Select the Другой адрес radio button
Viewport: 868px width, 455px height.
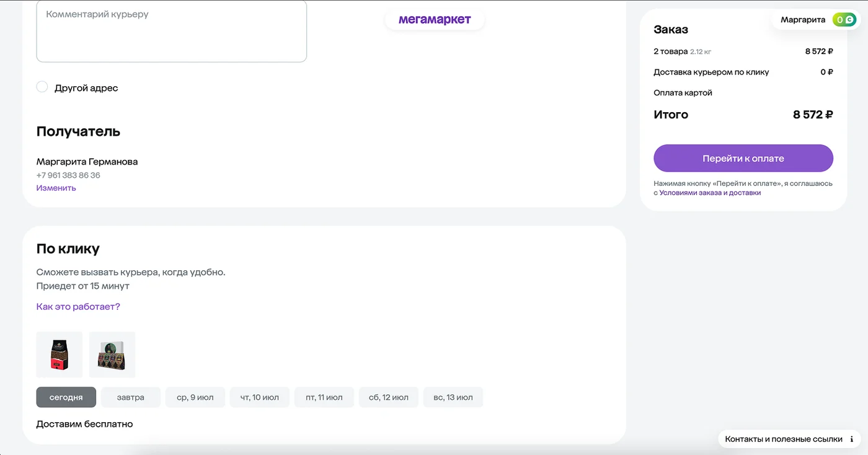[42, 87]
